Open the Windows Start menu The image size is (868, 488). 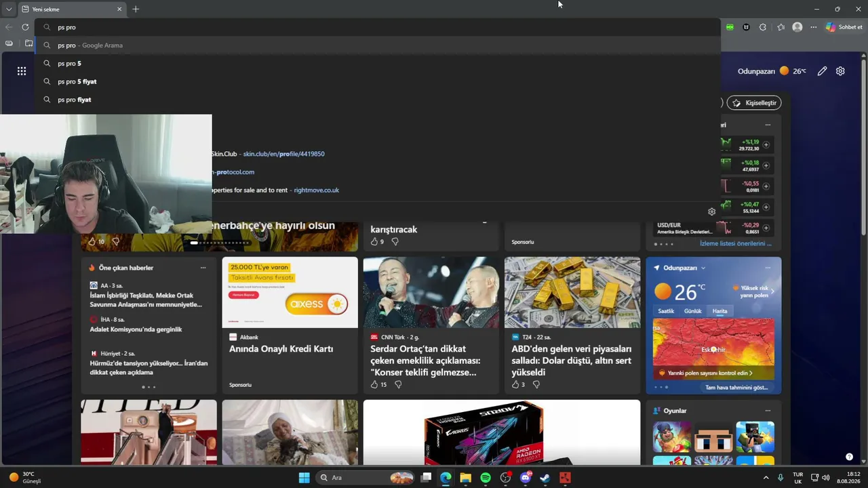pyautogui.click(x=304, y=478)
